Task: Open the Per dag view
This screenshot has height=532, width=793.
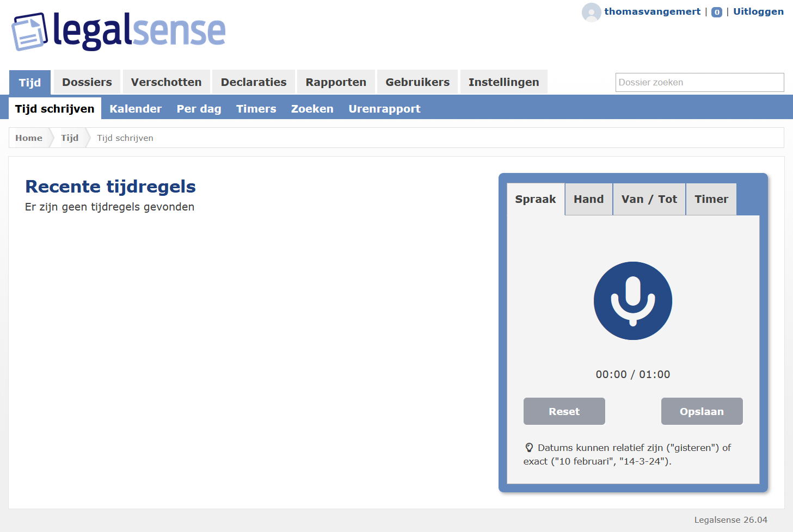Action: (199, 109)
